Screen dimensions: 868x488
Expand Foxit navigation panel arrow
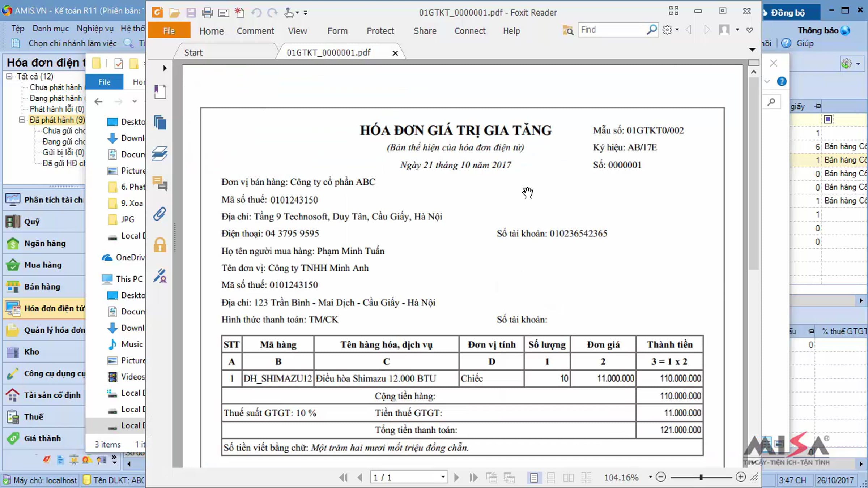165,68
